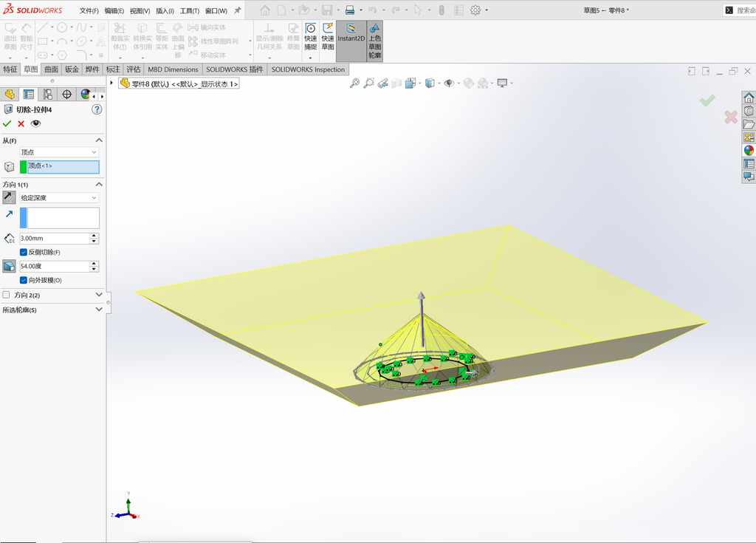Click the 顶点<1> selection box
Screen dimensions: 756x543
(x=63, y=167)
